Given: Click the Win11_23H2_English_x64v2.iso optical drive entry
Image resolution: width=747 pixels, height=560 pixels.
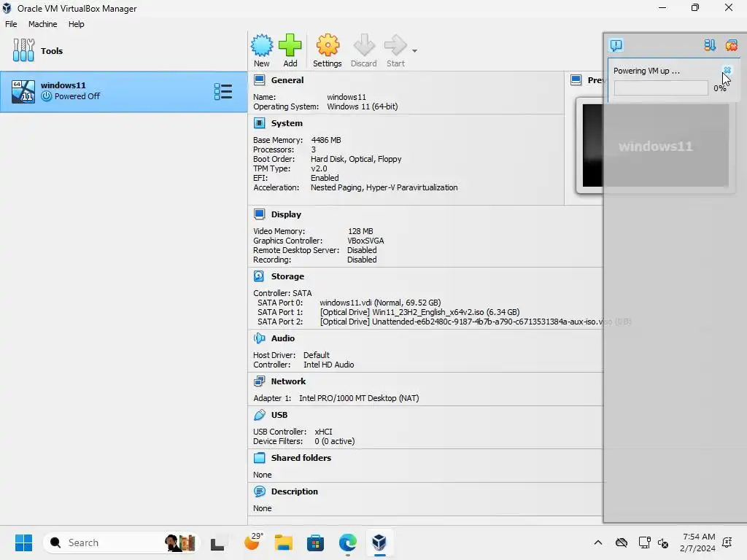Looking at the screenshot, I should (419, 312).
